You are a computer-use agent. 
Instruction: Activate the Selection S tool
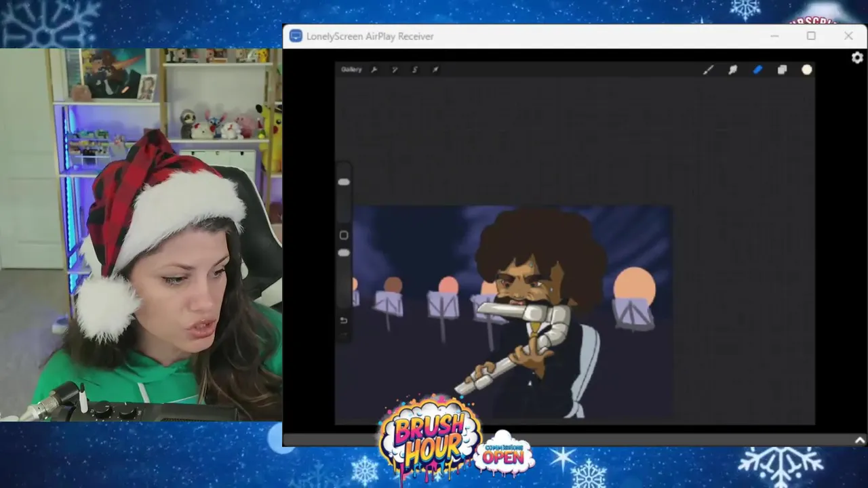(x=414, y=69)
